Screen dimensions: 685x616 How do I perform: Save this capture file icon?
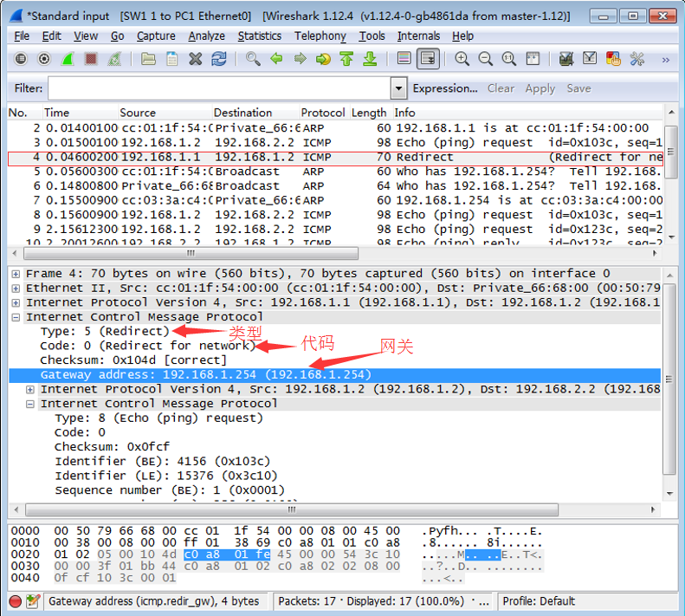pyautogui.click(x=171, y=59)
